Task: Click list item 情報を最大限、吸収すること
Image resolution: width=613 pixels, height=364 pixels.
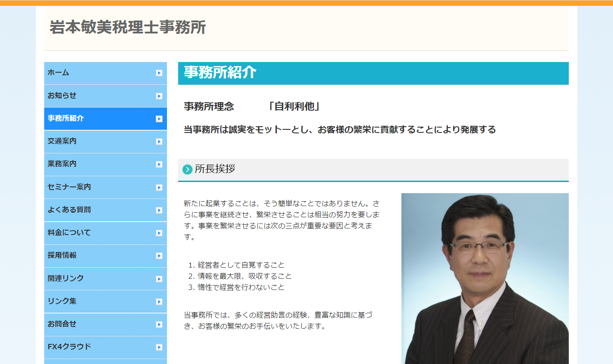Action: (x=245, y=276)
